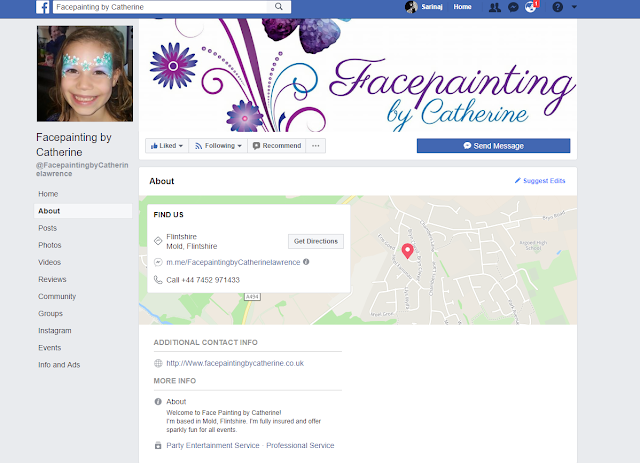Click the Messenger icon beside m.me link
Screen dimensions: 640x463
(158, 262)
